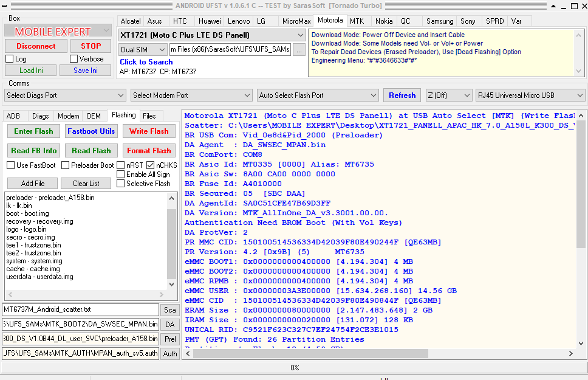588x380 pixels.
Task: Click the 0% progress bar
Action: coord(294,368)
